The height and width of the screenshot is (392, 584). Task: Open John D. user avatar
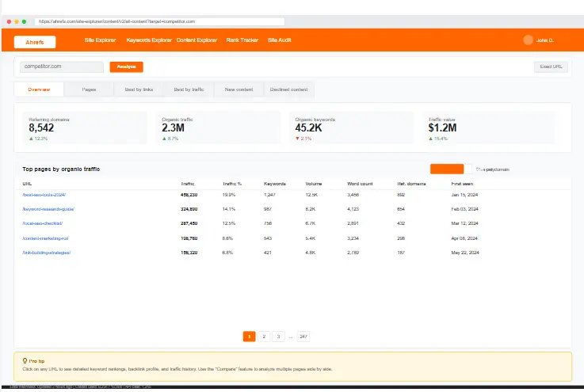click(528, 40)
